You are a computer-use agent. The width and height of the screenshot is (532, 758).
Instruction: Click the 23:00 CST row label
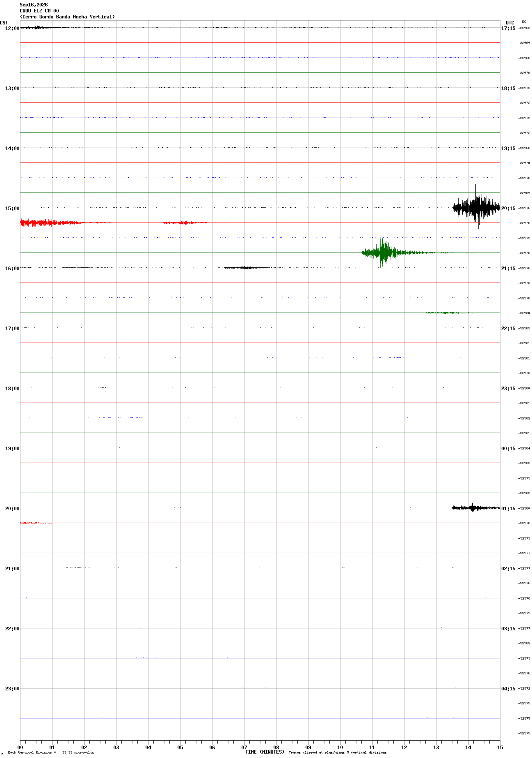pyautogui.click(x=12, y=689)
